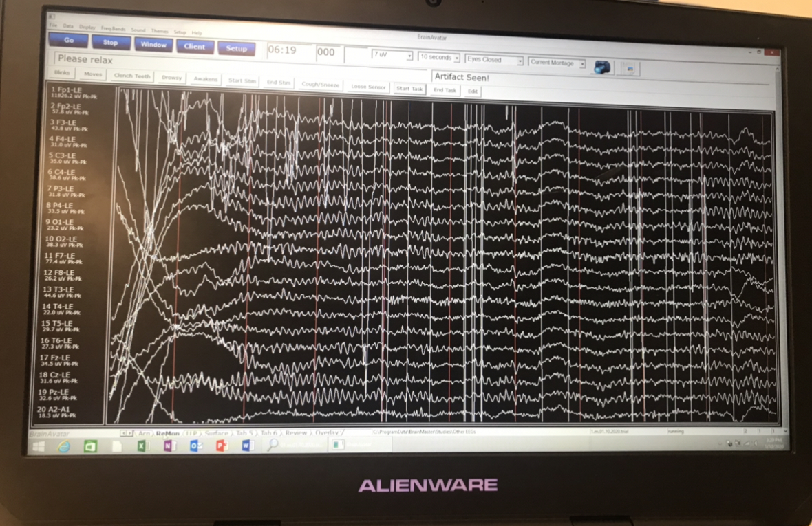Open OneNote from the taskbar
The image size is (812, 526).
pos(169,446)
